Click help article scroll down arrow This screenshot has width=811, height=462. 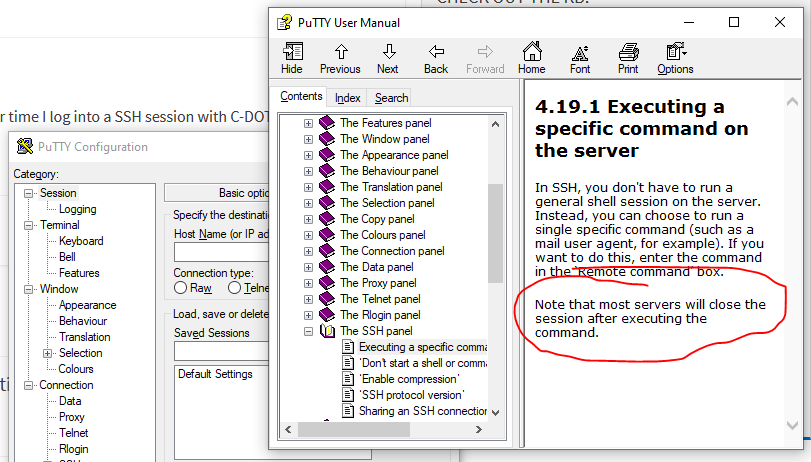(792, 425)
